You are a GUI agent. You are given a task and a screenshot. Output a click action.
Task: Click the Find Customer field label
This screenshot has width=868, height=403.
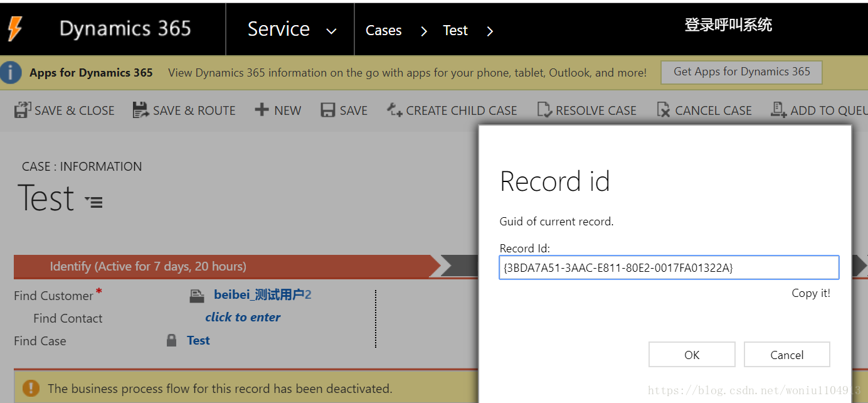[x=53, y=296]
